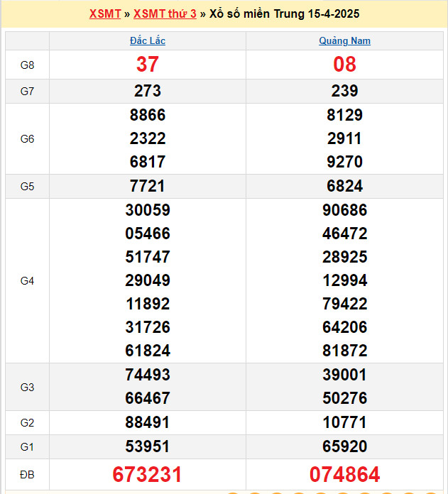Click the G4 result 31726

148,327
